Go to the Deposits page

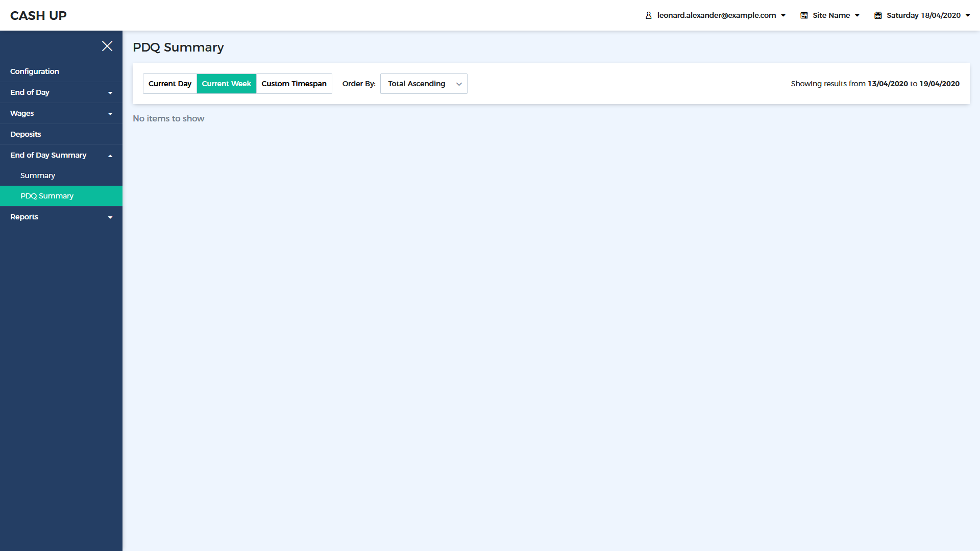pyautogui.click(x=26, y=134)
